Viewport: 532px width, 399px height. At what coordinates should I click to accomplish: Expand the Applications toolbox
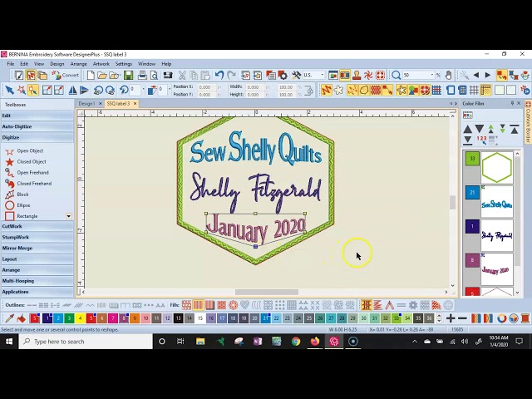tap(37, 292)
